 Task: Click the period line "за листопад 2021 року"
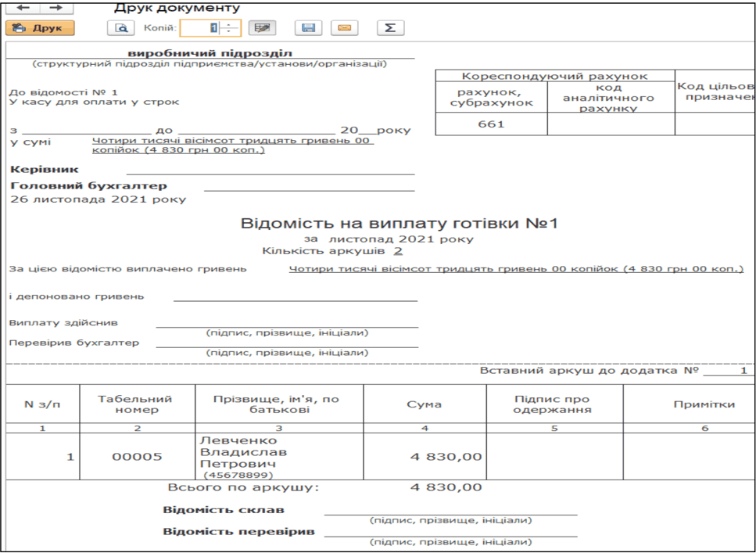(389, 239)
